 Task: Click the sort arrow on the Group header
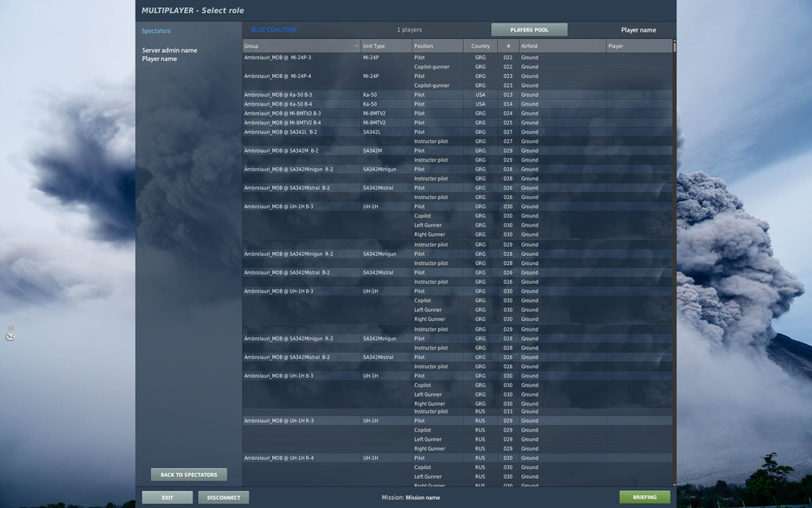356,46
